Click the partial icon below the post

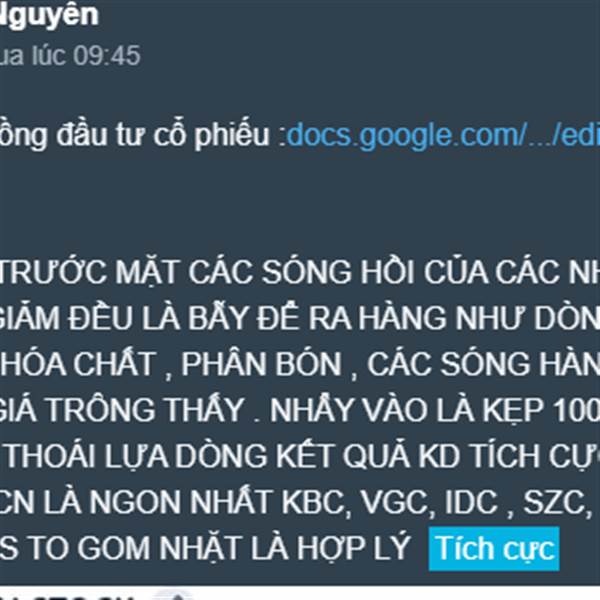click(x=173, y=595)
